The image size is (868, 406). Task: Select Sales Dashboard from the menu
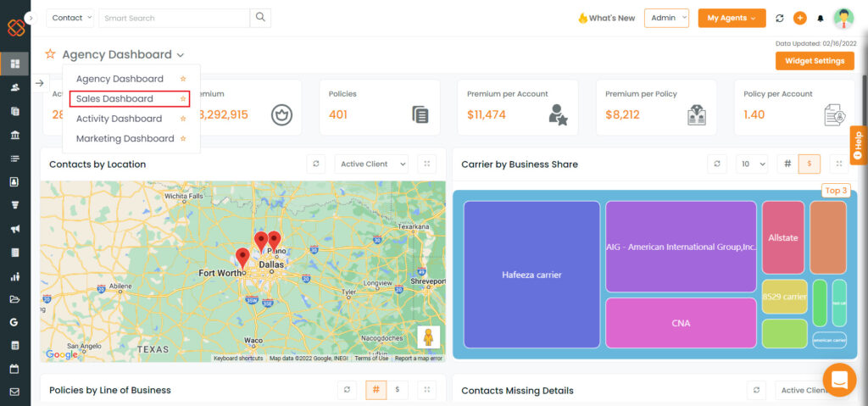click(115, 99)
